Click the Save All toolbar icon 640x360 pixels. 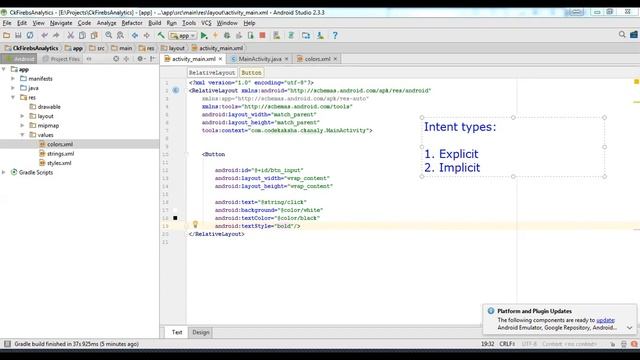tap(18, 36)
